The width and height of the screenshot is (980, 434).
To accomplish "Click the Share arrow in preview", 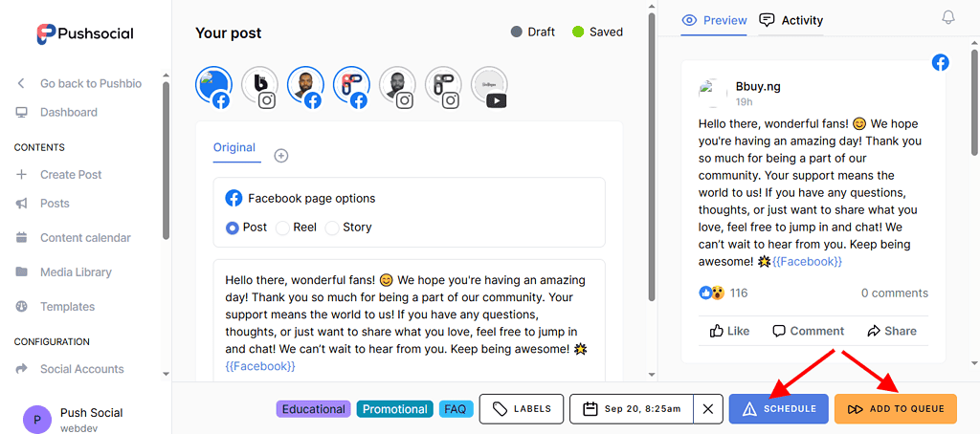I will pos(874,331).
